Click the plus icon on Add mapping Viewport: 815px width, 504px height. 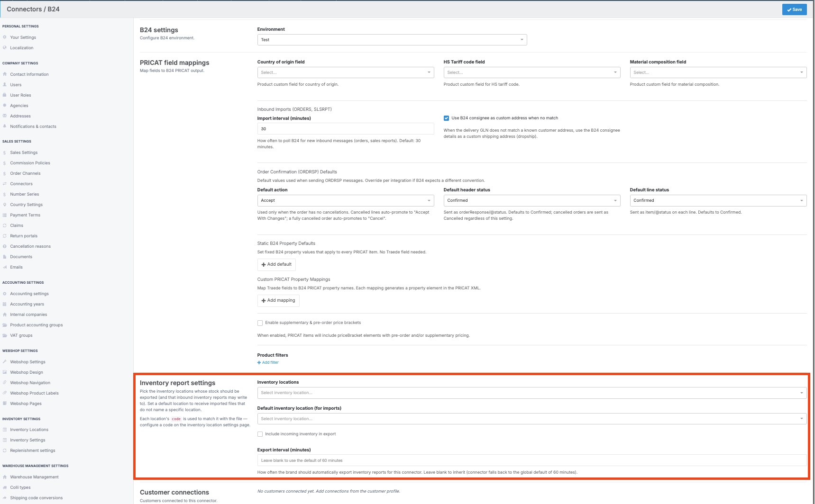pyautogui.click(x=264, y=301)
